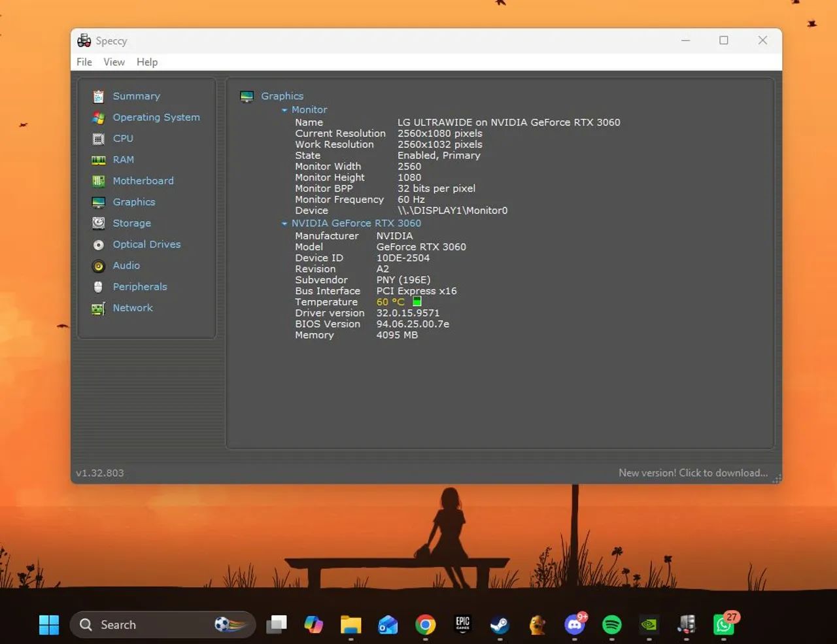Click the Graphics heading text in main panel

(282, 96)
